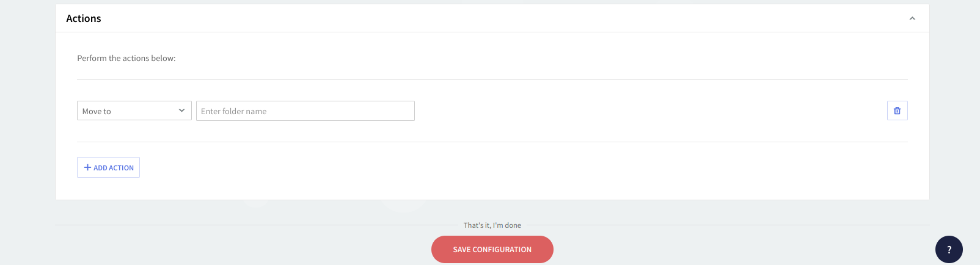Click the right end of the folder name input
Image resolution: width=980 pixels, height=265 pixels.
[403, 111]
